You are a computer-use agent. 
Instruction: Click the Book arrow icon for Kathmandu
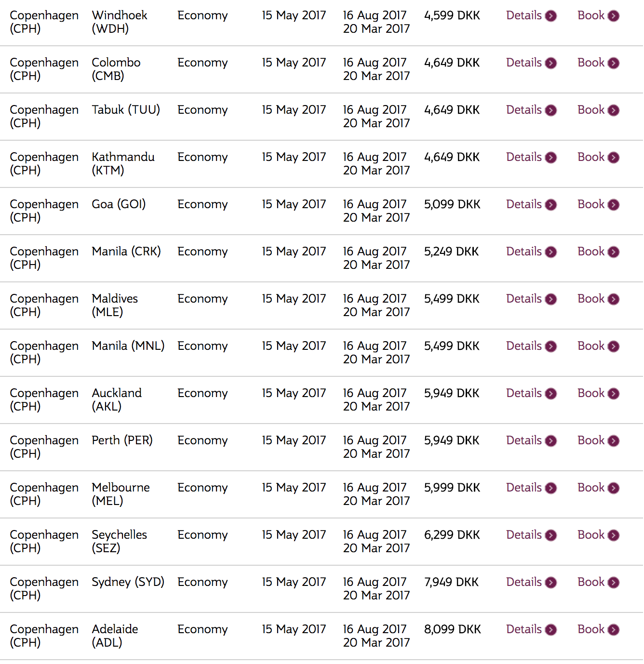[614, 158]
